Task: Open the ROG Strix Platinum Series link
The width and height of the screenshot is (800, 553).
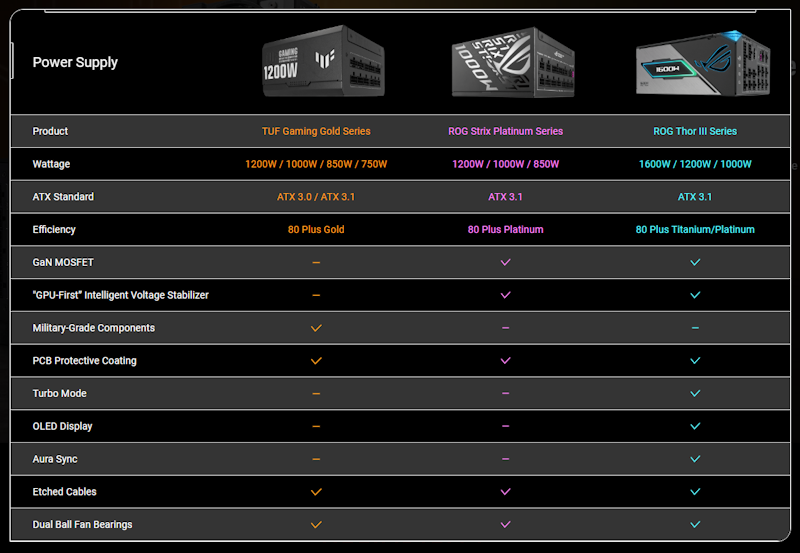Action: click(x=505, y=131)
